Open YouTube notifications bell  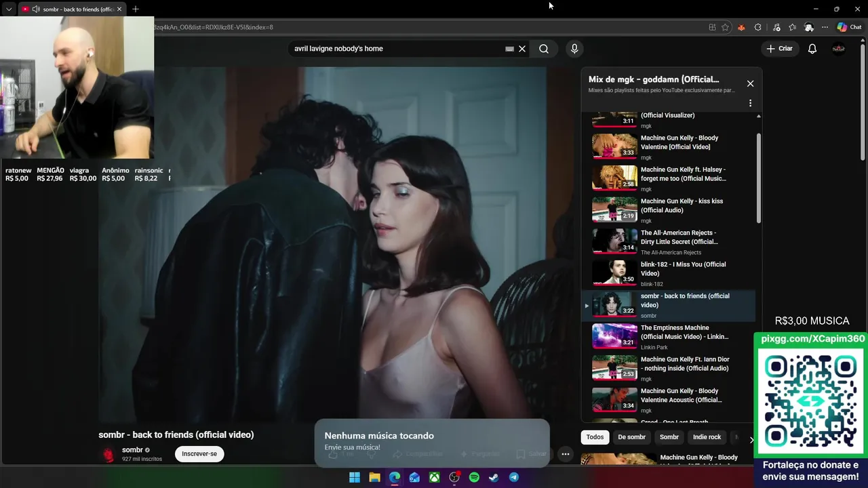[x=812, y=49]
